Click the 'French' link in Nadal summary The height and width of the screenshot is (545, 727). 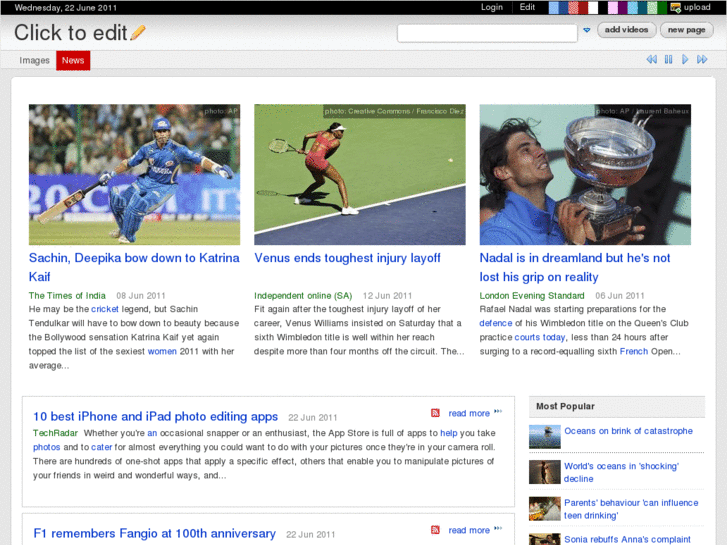click(634, 351)
